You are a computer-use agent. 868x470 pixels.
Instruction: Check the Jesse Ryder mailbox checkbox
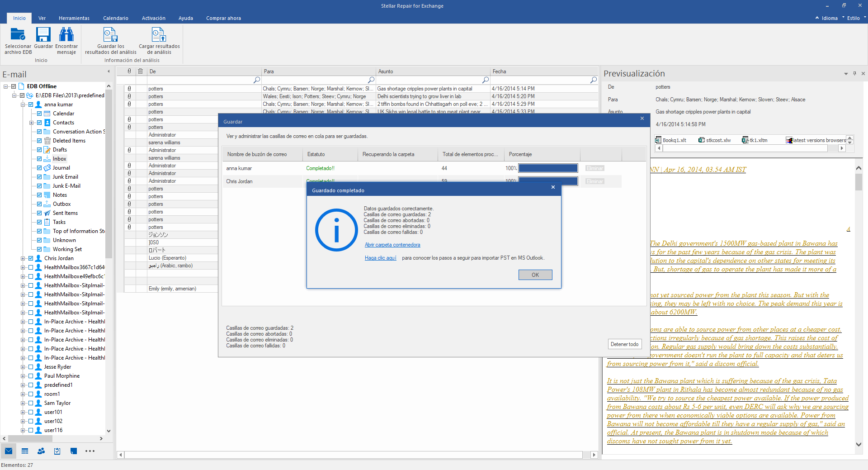31,367
